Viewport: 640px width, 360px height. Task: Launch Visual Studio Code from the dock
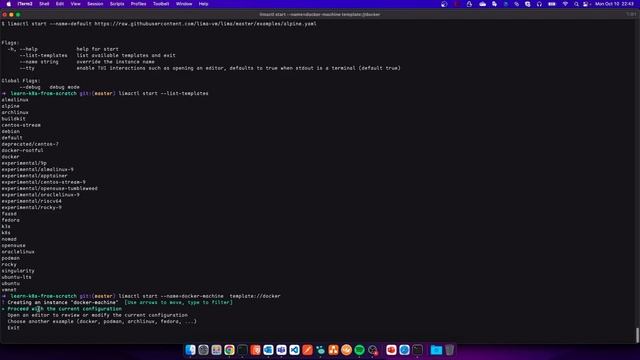coord(294,350)
